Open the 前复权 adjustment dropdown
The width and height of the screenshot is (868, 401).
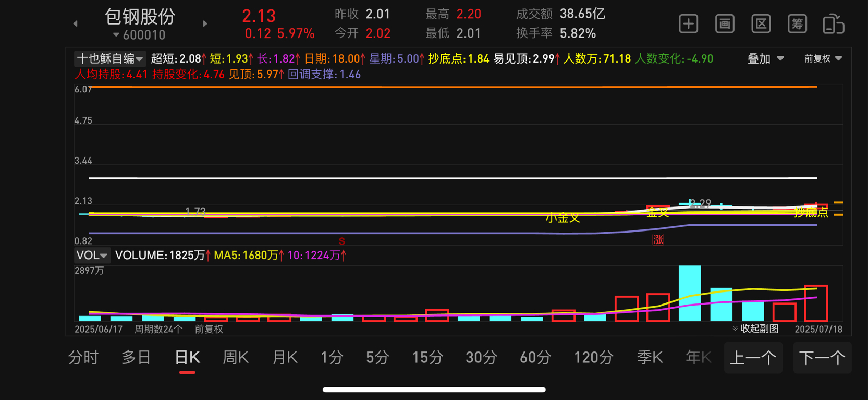[x=823, y=59]
